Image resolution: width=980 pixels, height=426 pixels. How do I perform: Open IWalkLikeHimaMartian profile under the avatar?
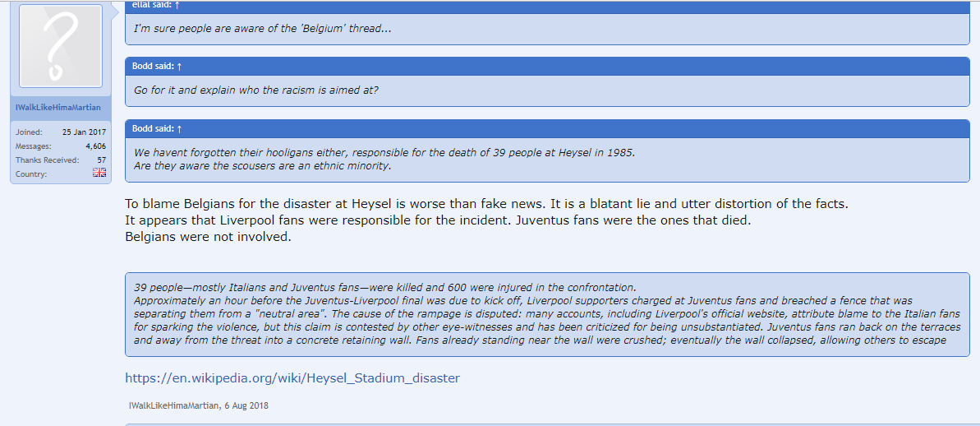coord(58,108)
